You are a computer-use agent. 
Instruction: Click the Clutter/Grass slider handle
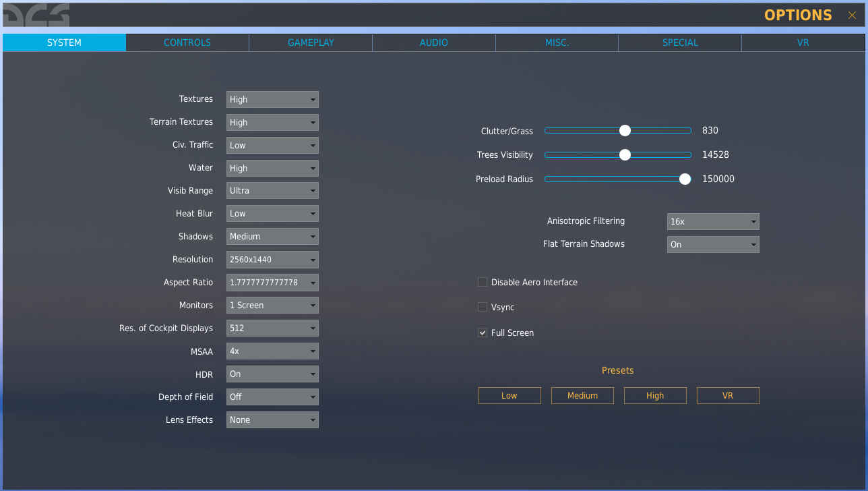pyautogui.click(x=625, y=130)
